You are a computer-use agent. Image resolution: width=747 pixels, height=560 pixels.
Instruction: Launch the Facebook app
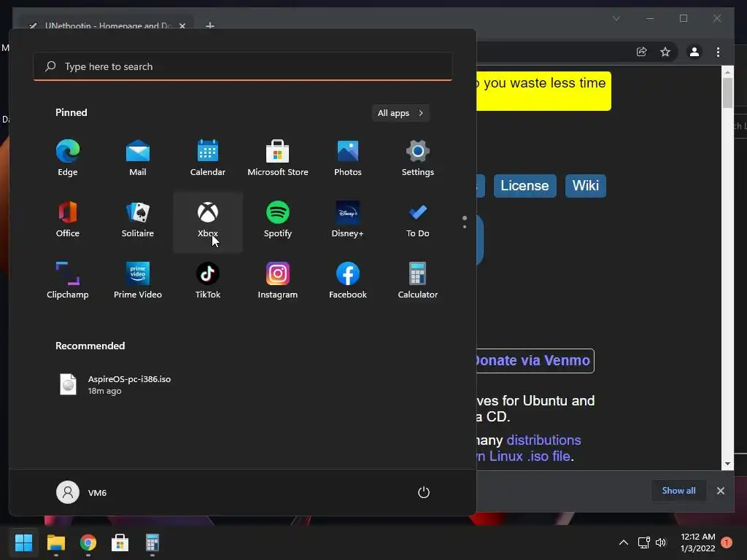coord(348,281)
